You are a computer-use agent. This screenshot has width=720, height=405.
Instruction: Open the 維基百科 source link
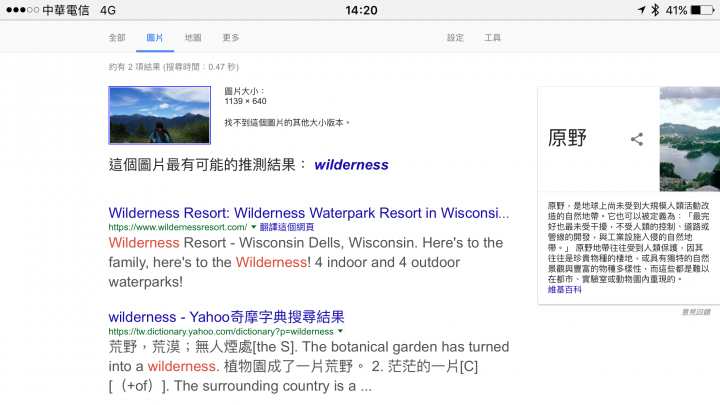pos(564,290)
